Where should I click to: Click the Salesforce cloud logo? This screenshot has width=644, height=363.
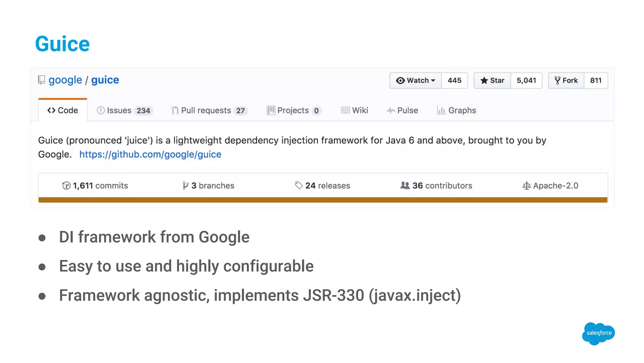598,333
